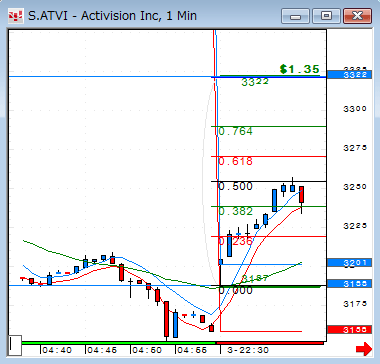Select the 0.000 Fibonacci level label
This screenshot has width=380, height=364.
(236, 290)
